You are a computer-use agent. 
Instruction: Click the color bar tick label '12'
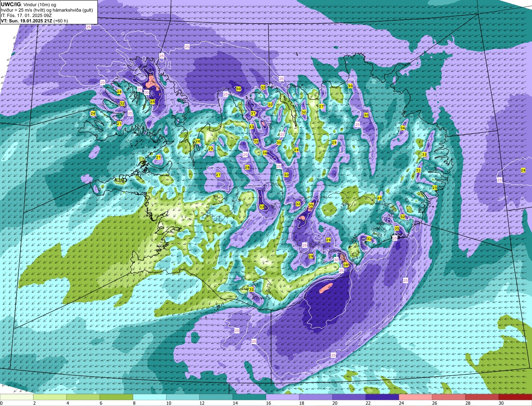click(x=202, y=403)
